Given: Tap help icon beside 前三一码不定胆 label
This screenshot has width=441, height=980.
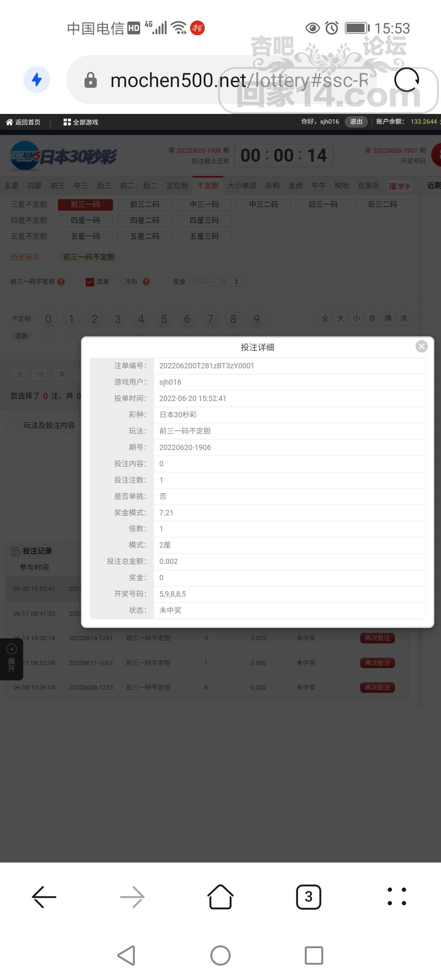Looking at the screenshot, I should 61,282.
